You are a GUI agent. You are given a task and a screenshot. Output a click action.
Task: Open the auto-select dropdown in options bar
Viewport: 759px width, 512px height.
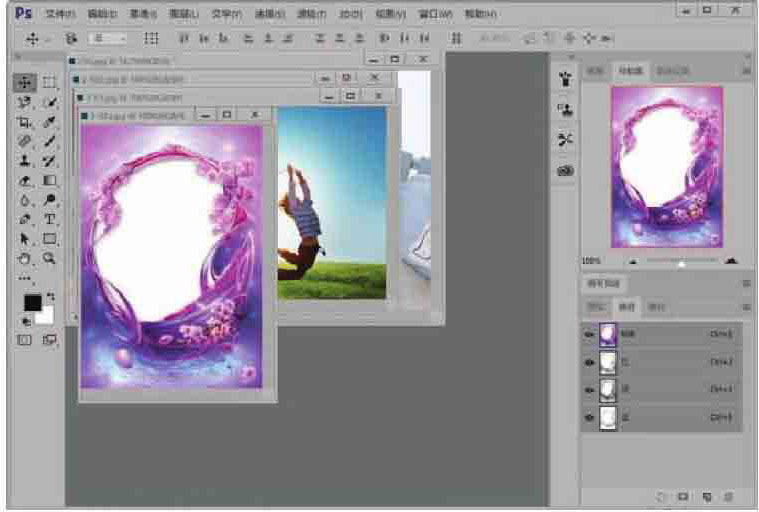coord(106,38)
